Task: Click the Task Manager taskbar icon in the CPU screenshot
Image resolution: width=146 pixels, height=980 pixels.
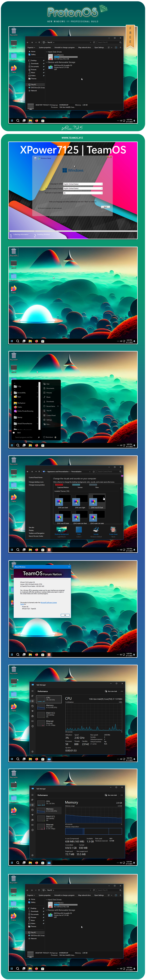Action: tap(49, 759)
